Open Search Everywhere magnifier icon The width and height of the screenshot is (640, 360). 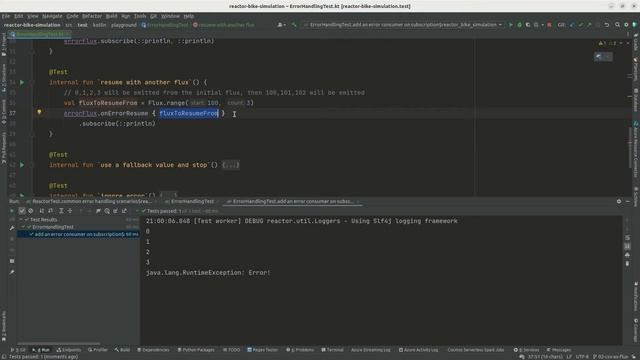[617, 25]
